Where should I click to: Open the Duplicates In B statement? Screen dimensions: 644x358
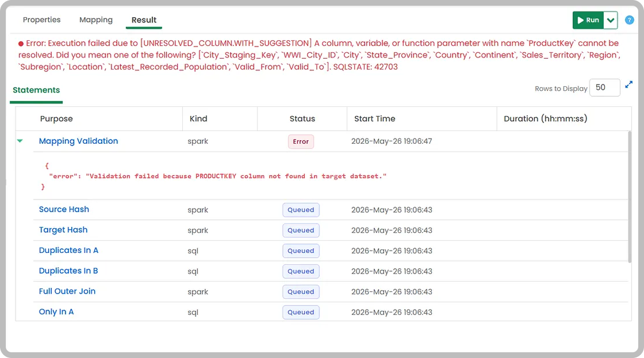[68, 271]
